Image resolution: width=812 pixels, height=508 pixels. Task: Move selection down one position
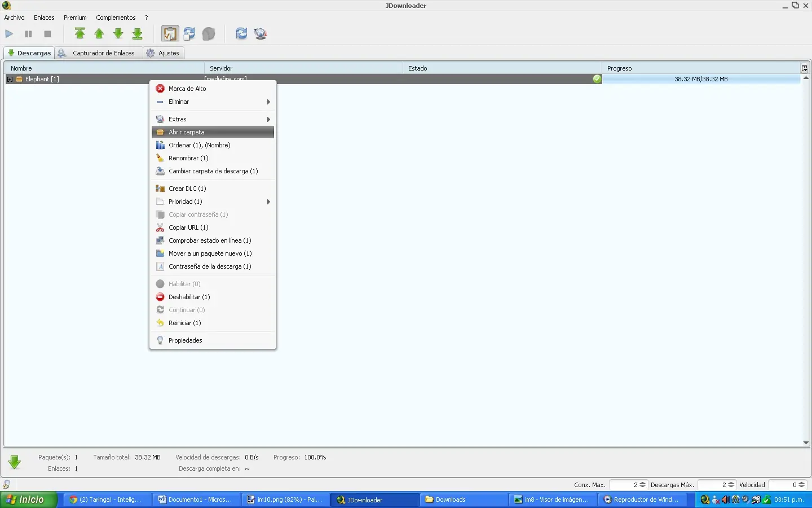[118, 34]
